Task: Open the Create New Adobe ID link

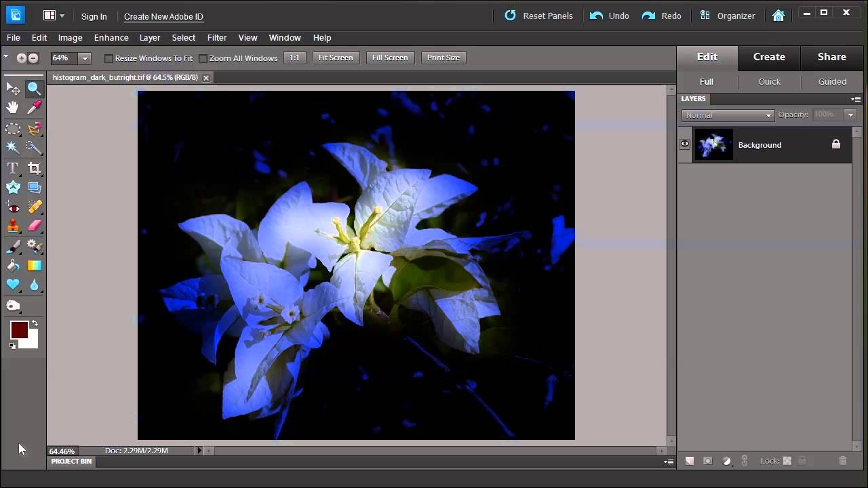Action: pos(163,16)
